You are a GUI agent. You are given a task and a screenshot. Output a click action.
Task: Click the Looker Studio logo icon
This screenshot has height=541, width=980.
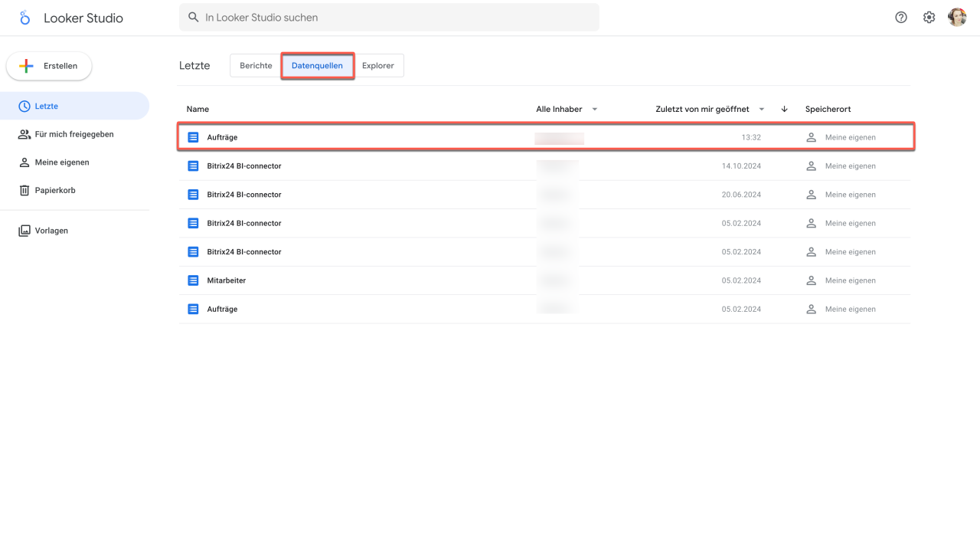pyautogui.click(x=24, y=18)
